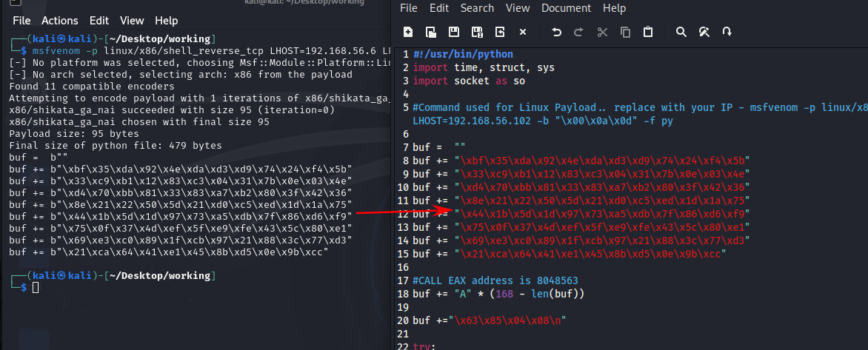The image size is (868, 350).
Task: Open the terminal's Help menu
Action: (166, 21)
